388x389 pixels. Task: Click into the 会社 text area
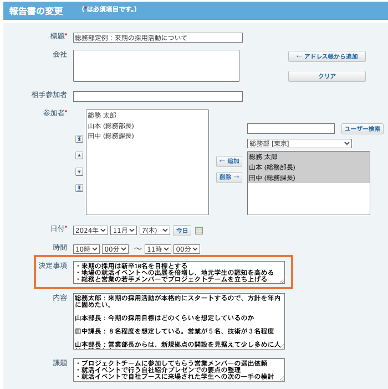(156, 66)
